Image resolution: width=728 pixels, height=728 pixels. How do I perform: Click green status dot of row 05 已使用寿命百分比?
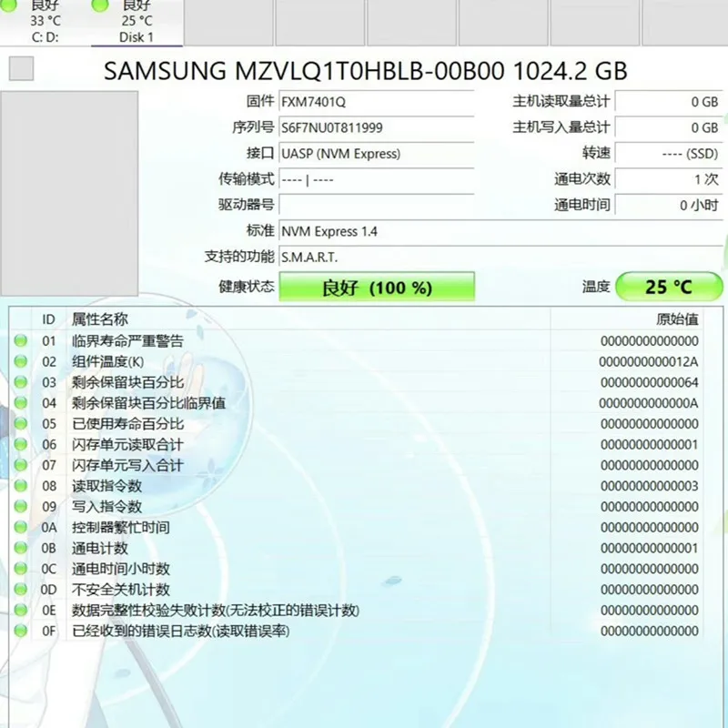20,423
